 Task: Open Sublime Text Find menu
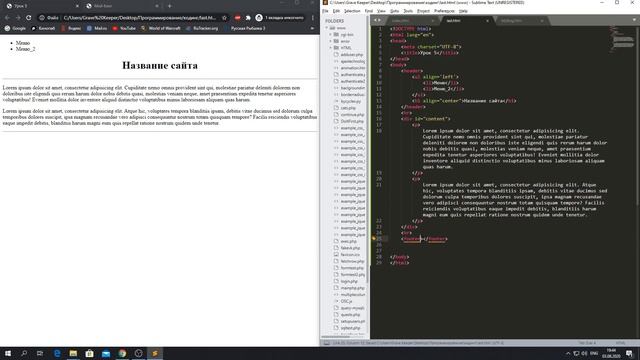[x=369, y=11]
